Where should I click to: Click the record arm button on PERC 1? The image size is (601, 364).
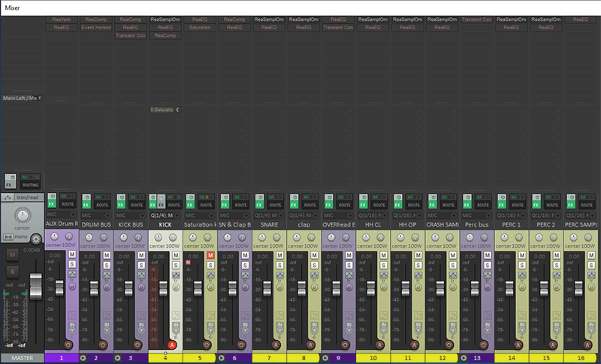[x=517, y=344]
